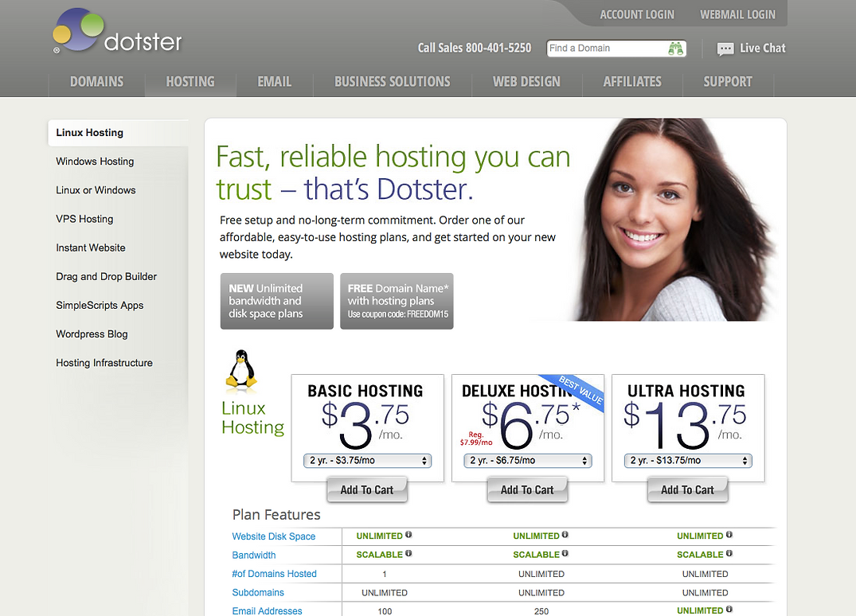The image size is (856, 616).
Task: Click the Ultra Hosting $13.75 price
Action: tap(685, 424)
